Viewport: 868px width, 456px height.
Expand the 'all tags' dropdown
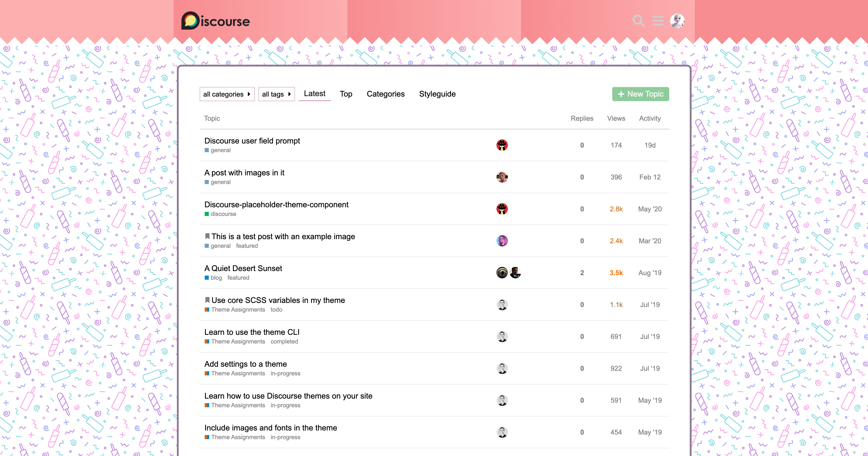click(276, 94)
